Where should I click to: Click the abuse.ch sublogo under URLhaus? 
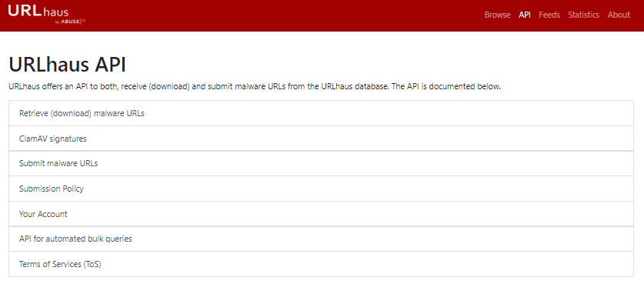[70, 22]
